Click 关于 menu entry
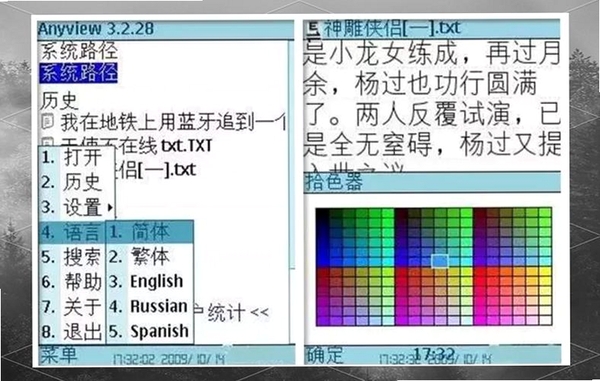The image size is (600, 381). 72,307
